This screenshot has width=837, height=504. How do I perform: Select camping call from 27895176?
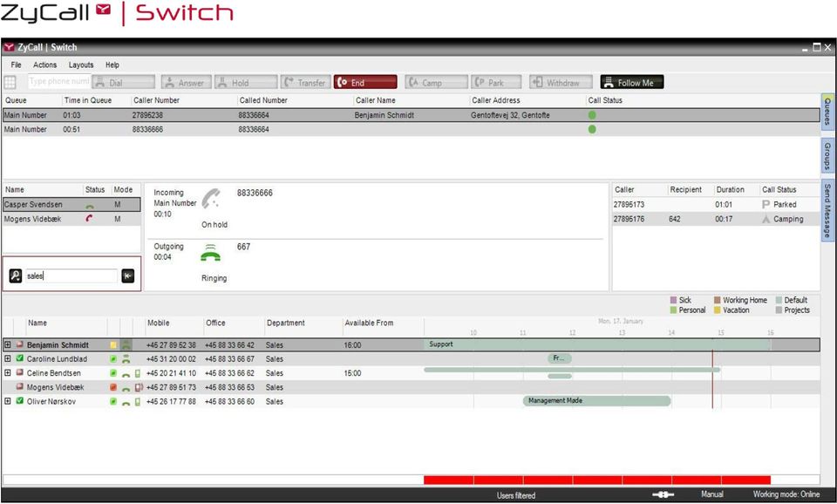pos(715,219)
